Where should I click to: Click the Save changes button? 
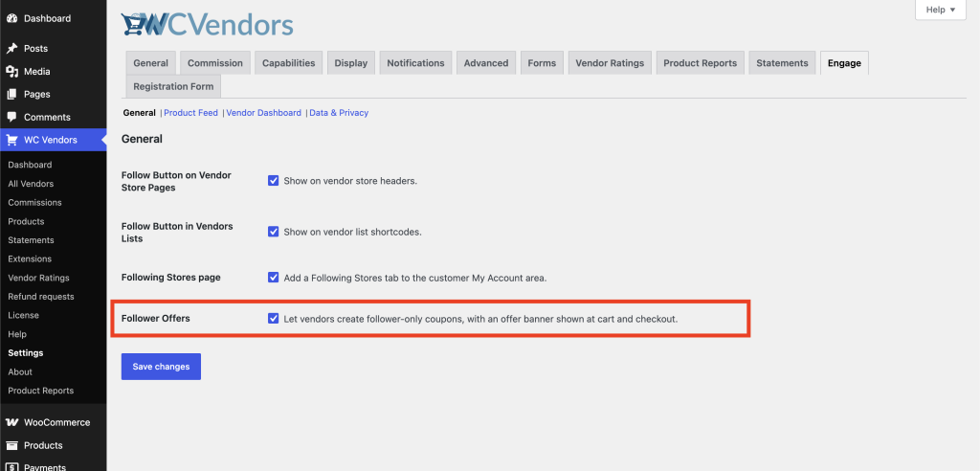click(161, 367)
